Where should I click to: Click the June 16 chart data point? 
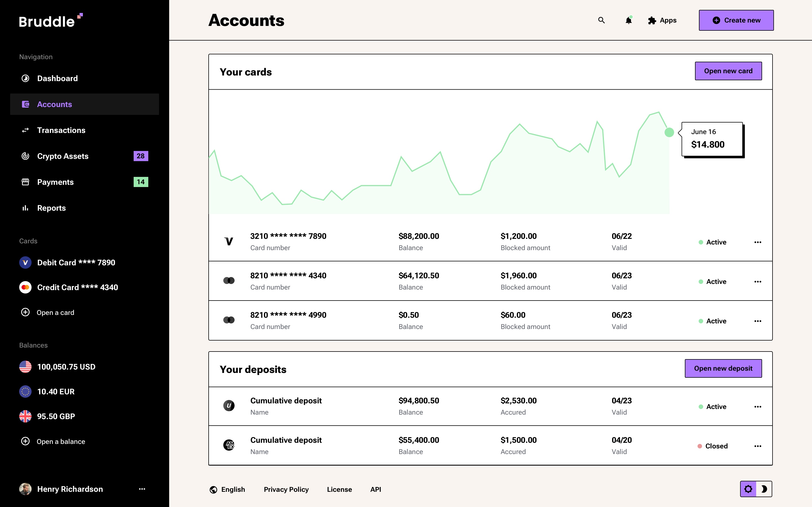click(669, 132)
